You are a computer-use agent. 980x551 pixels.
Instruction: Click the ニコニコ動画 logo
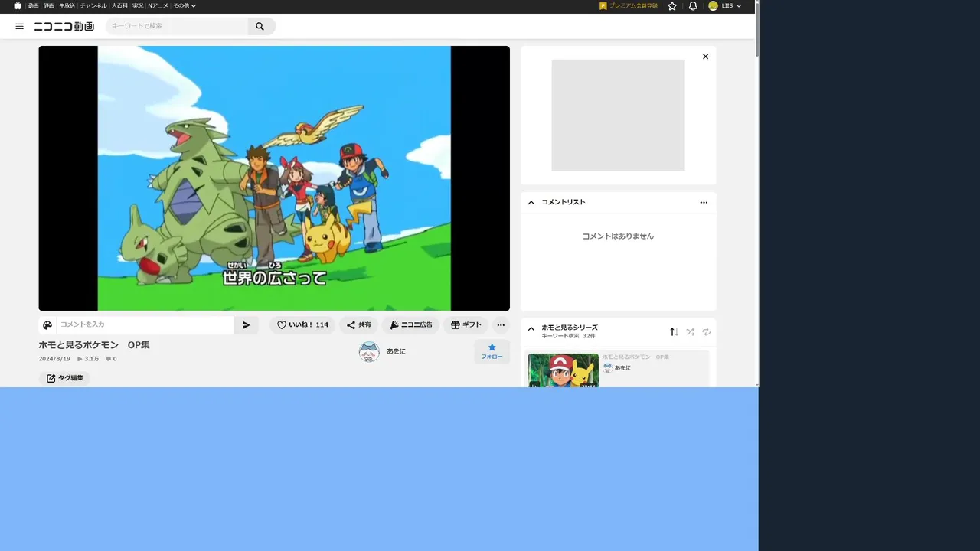(x=64, y=26)
